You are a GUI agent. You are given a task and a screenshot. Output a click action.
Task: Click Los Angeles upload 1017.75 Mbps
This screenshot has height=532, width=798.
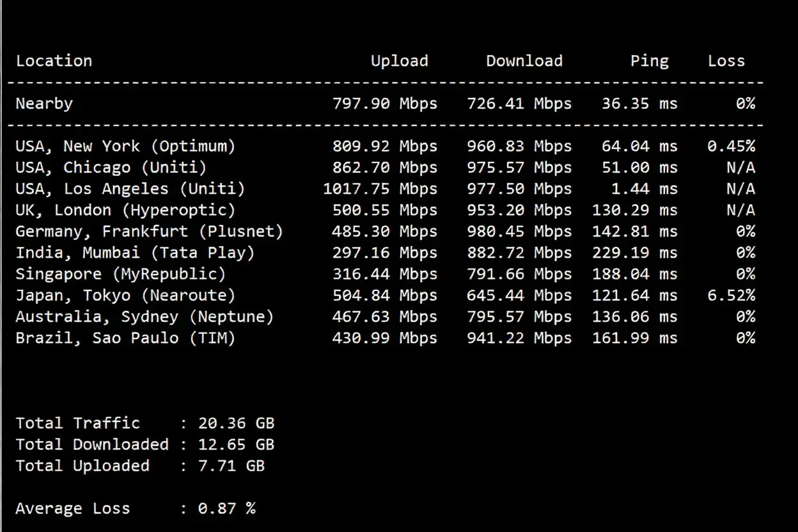[380, 189]
